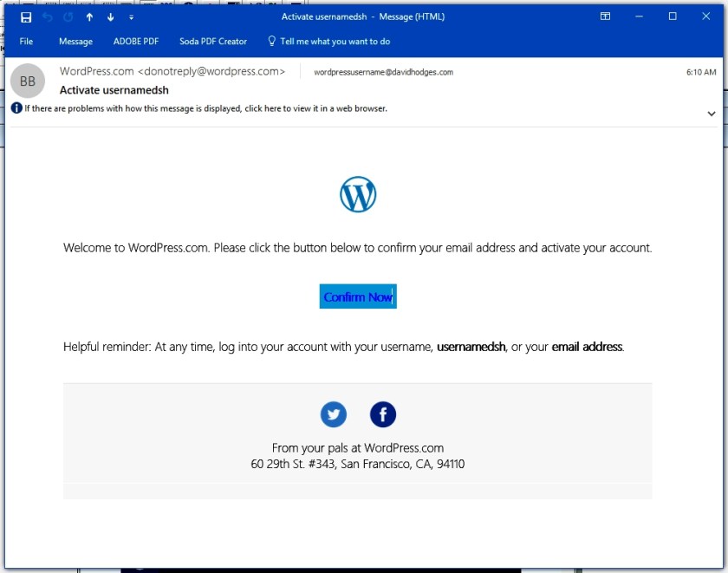Switch to the ADOBE PDF tab
728x573 pixels.
(134, 41)
